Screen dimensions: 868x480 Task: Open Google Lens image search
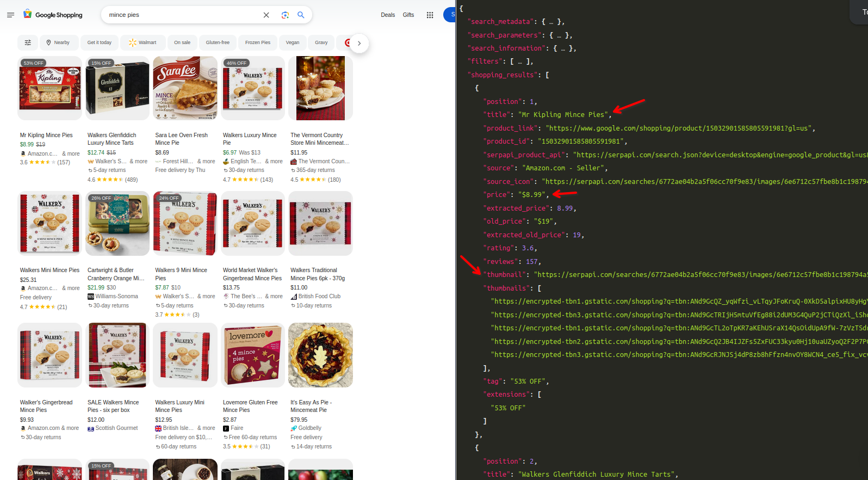point(285,15)
